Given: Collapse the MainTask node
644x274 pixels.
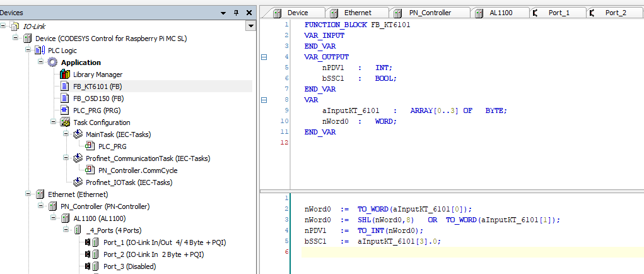Looking at the screenshot, I should tap(66, 133).
